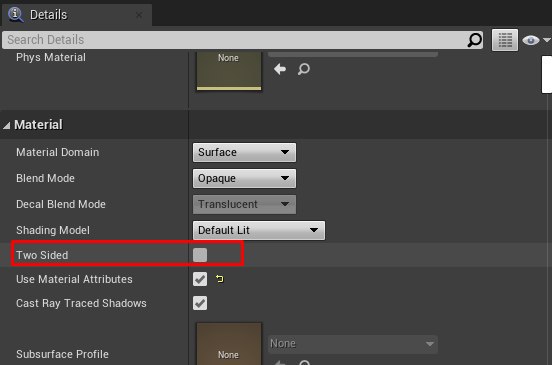Click the search magnifier icon in Search Details
Screen dimensions: 552x365
pos(474,40)
